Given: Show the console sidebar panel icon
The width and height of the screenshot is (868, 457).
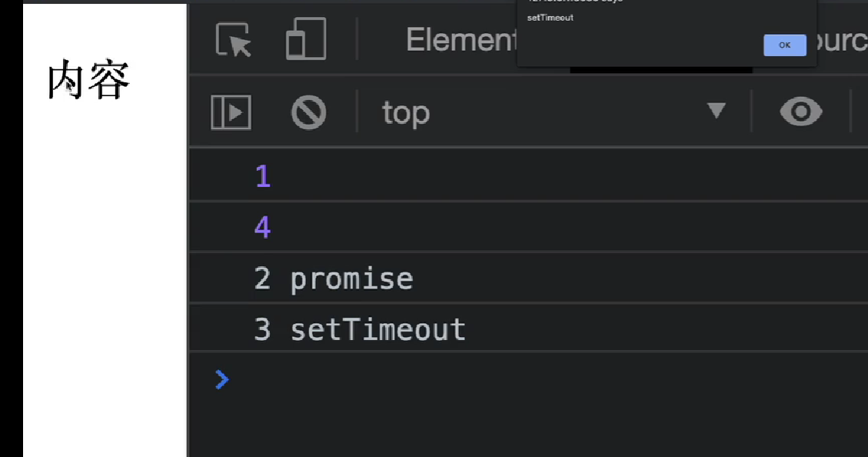Looking at the screenshot, I should 231,112.
